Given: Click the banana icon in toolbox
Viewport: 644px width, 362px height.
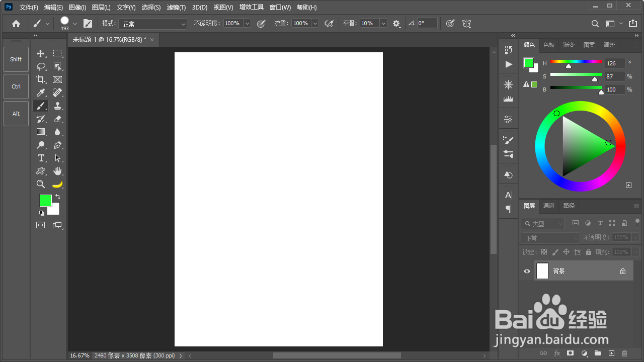Looking at the screenshot, I should (x=57, y=184).
